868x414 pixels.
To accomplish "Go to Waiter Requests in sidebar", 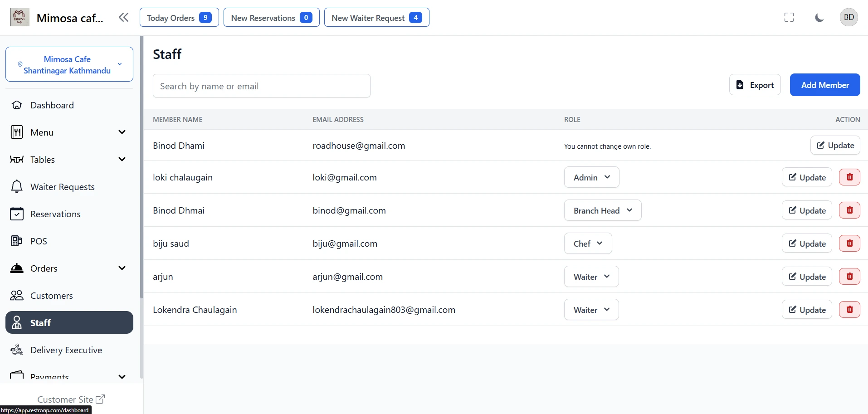I will click(x=62, y=187).
